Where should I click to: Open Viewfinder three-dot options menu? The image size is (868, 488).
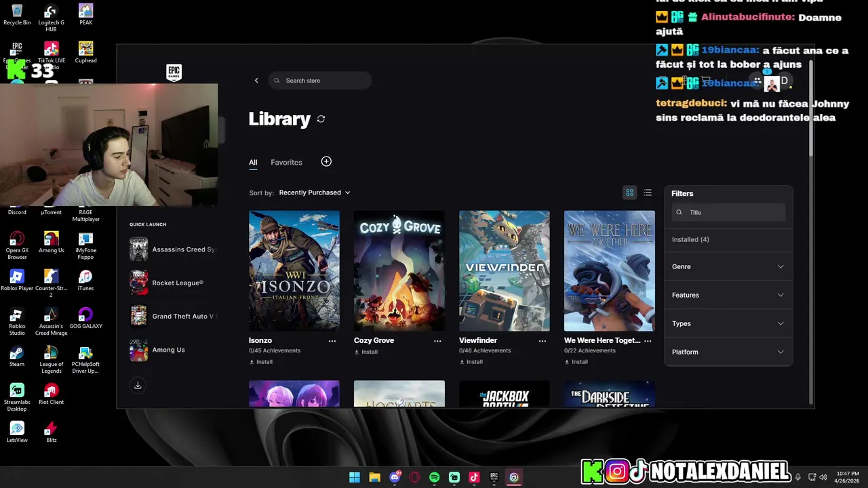[542, 341]
